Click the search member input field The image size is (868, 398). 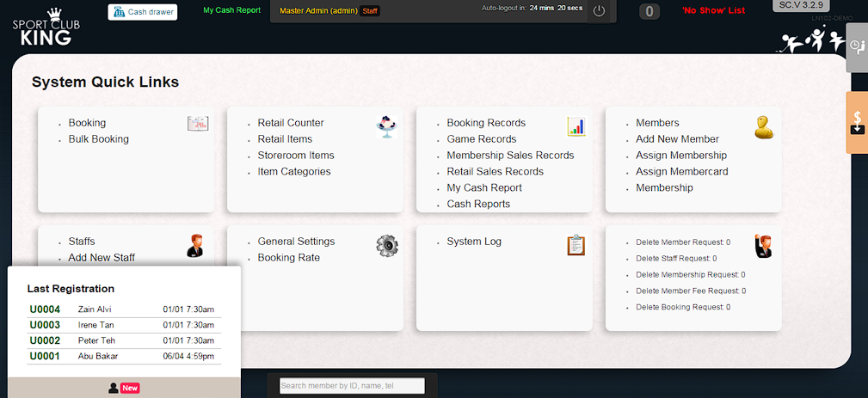[352, 386]
